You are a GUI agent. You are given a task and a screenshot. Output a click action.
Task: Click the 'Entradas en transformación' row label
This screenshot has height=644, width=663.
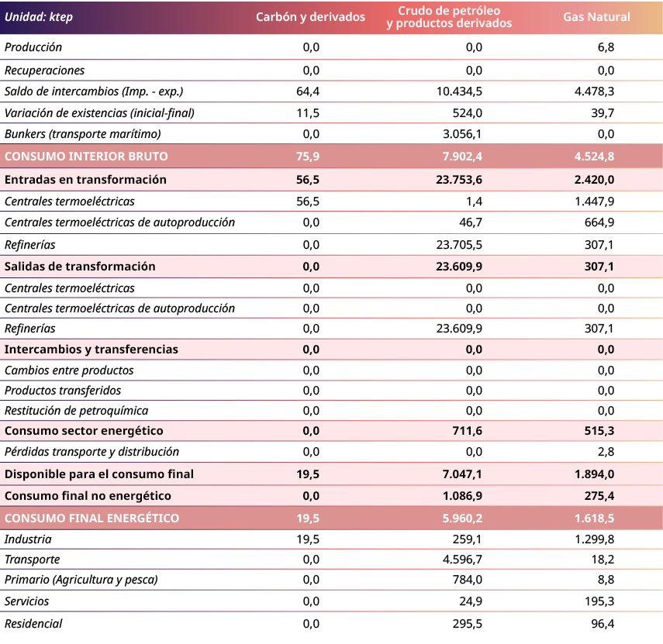tap(85, 180)
